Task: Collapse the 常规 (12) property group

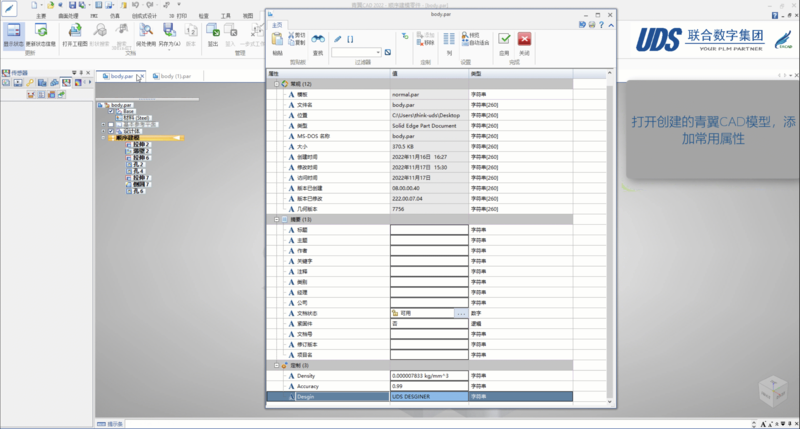Action: click(276, 83)
